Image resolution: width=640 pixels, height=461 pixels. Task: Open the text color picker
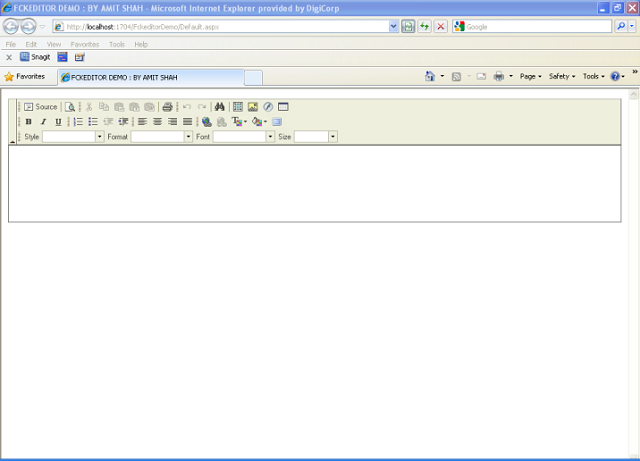pos(239,122)
